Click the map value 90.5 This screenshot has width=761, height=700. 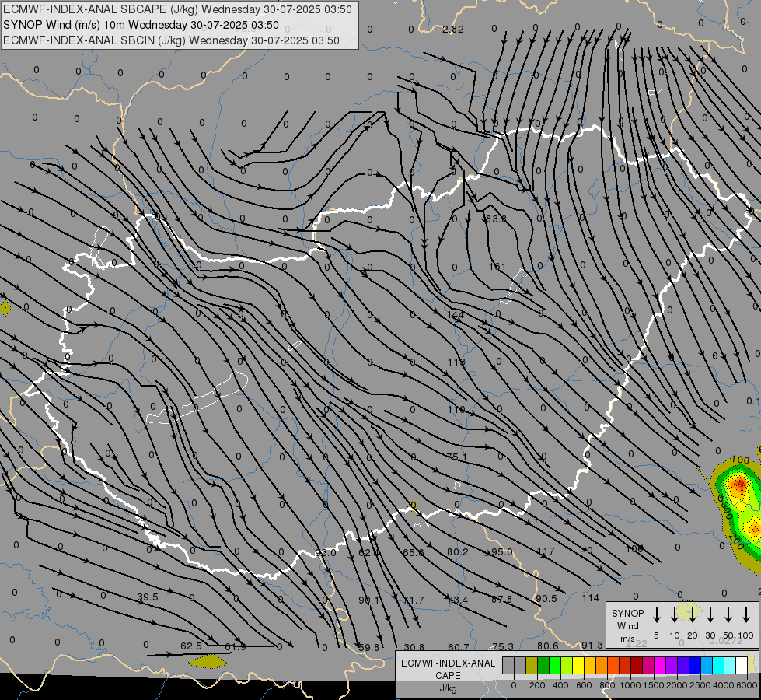(x=546, y=599)
